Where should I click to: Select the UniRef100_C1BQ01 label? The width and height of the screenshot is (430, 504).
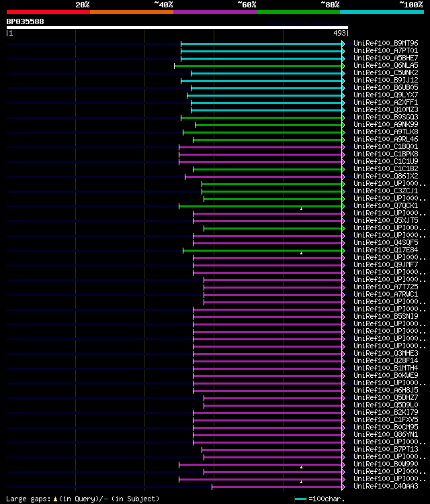pyautogui.click(x=386, y=147)
